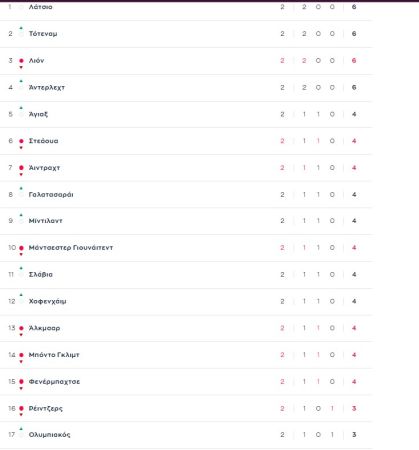
Task: Open the Χόφενχάιμ team entry
Action: pyautogui.click(x=47, y=301)
